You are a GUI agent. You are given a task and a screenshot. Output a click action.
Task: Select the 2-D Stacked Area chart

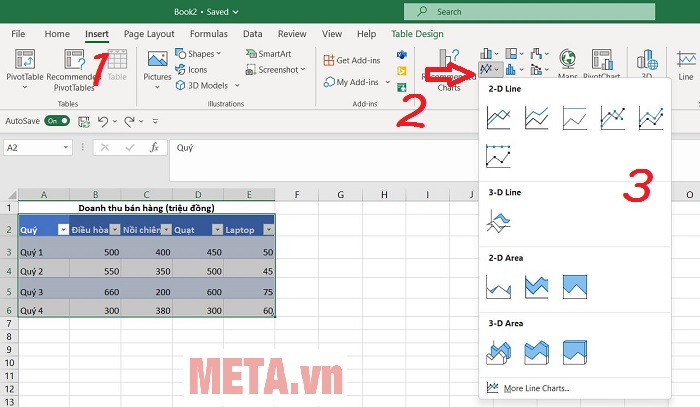[x=536, y=287]
